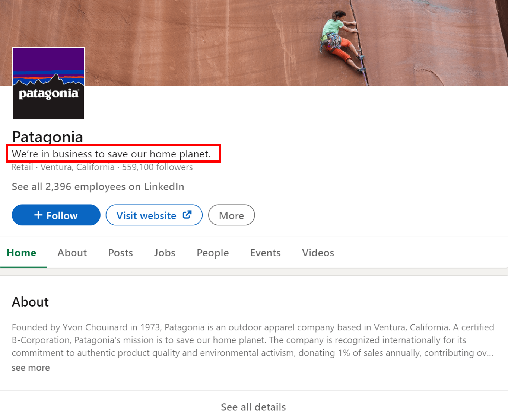Select the Jobs tab
This screenshot has height=420, width=508.
tap(165, 253)
